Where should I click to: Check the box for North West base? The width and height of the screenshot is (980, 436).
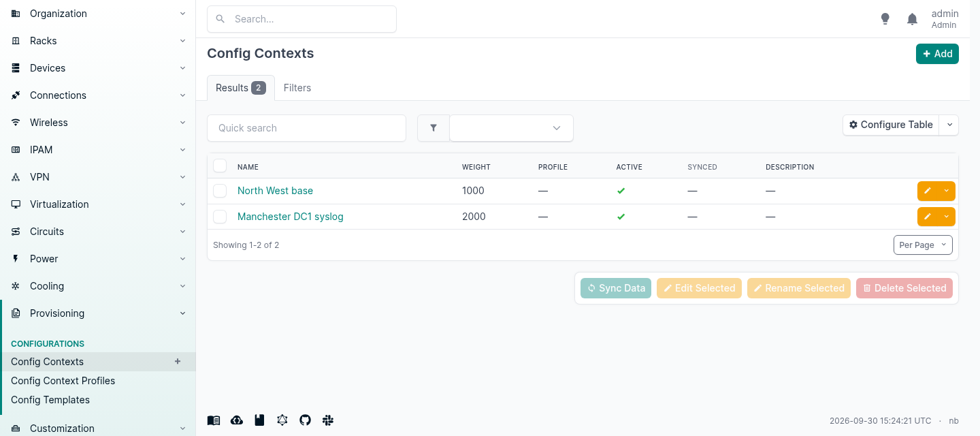pos(220,191)
